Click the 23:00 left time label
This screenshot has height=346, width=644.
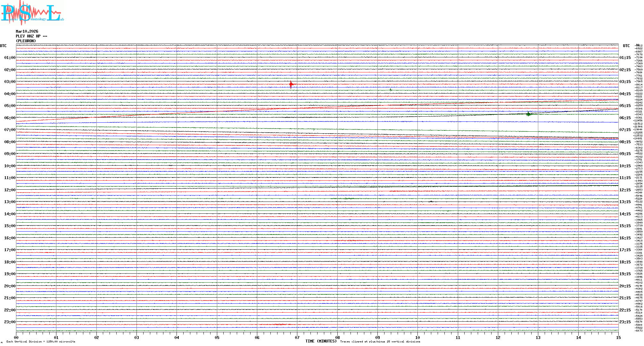tap(10, 322)
